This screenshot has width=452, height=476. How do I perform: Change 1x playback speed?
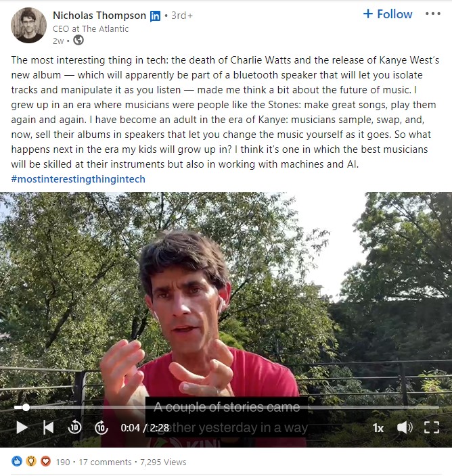(378, 428)
